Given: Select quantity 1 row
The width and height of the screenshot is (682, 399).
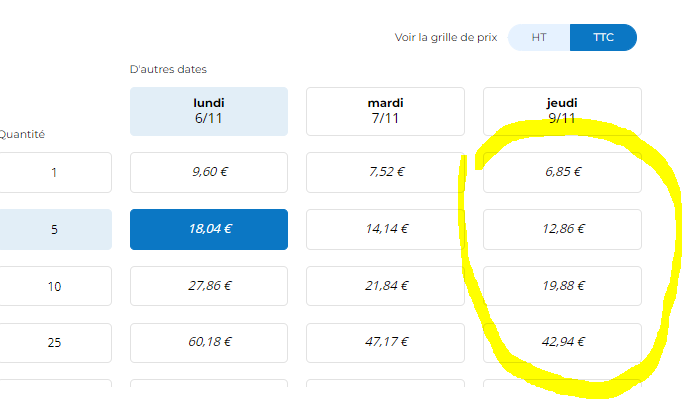Looking at the screenshot, I should click(x=54, y=172).
